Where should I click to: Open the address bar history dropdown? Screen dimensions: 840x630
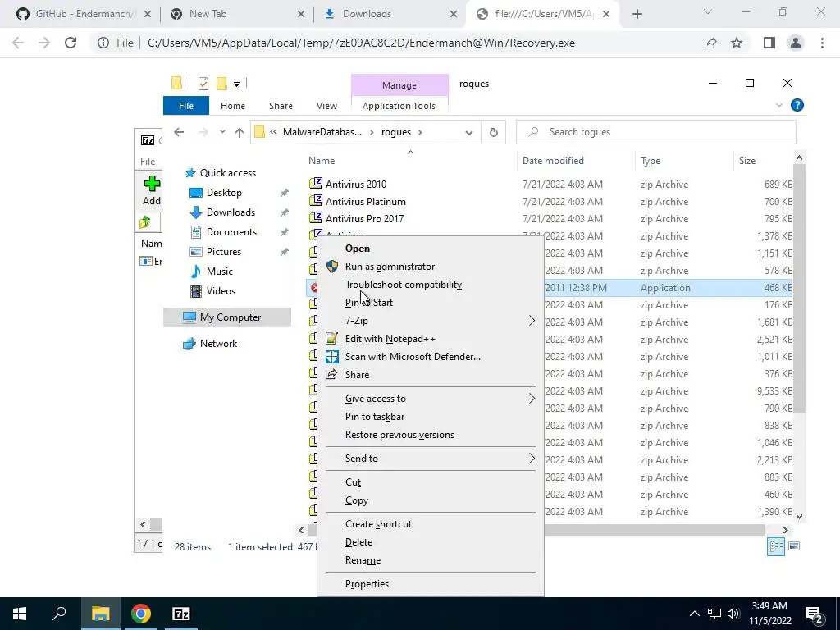coord(468,132)
